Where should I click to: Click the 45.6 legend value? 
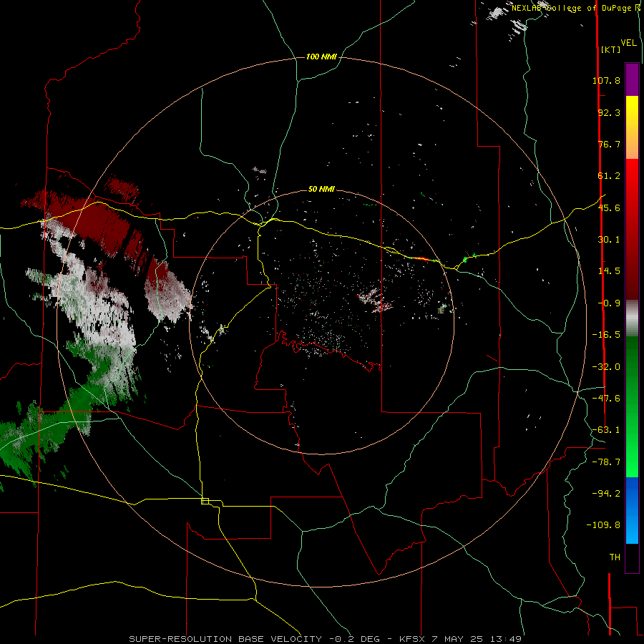tap(609, 208)
